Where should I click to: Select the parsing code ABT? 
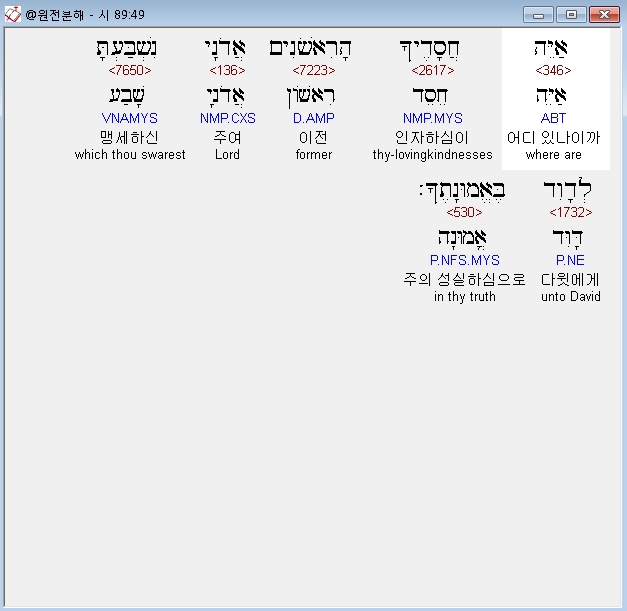pyautogui.click(x=553, y=118)
